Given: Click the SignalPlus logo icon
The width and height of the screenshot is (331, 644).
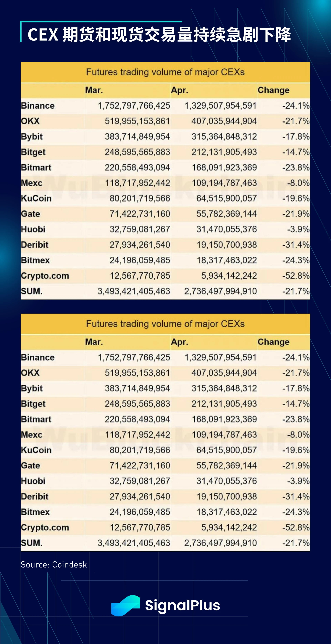Looking at the screenshot, I should pos(125,606).
